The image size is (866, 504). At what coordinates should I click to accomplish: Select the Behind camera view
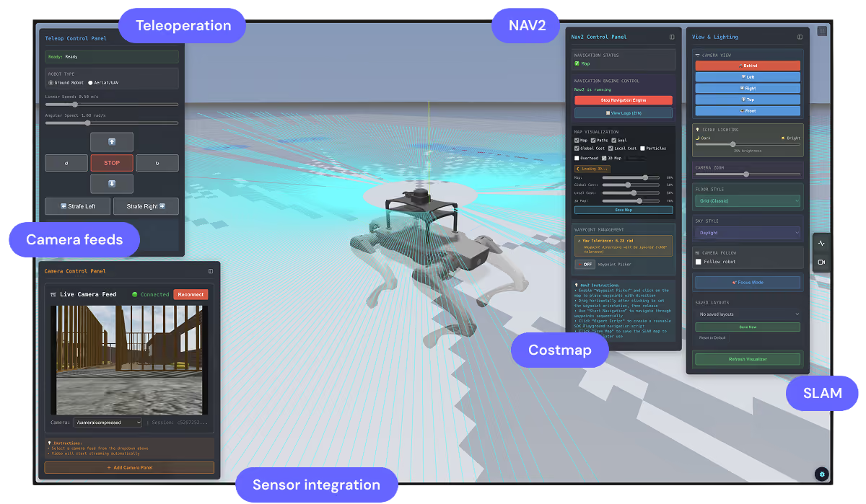click(748, 66)
